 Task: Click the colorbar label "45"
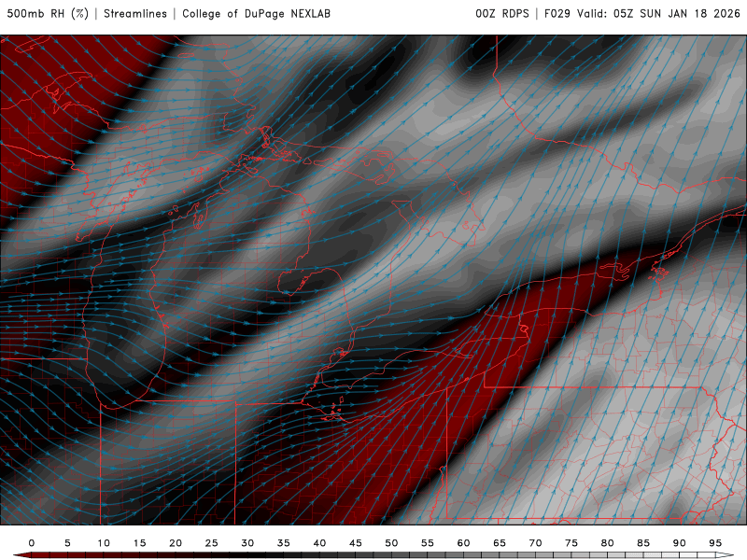click(x=356, y=543)
